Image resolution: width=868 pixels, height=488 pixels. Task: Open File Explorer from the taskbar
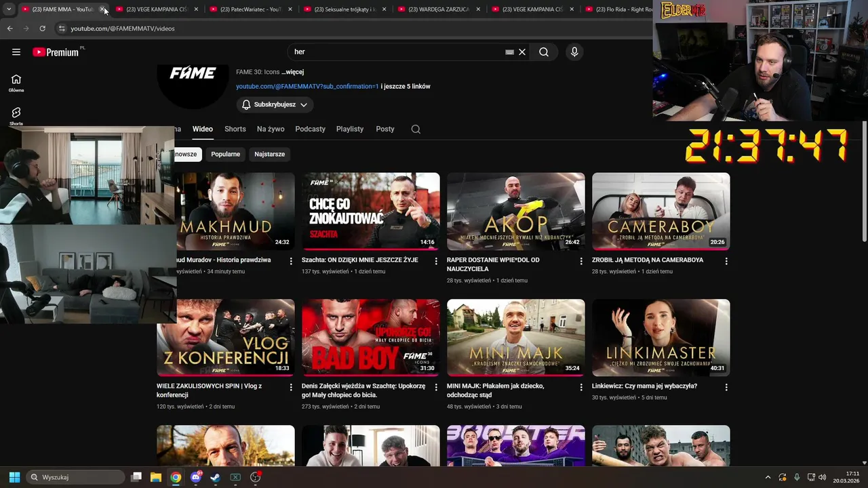(155, 477)
